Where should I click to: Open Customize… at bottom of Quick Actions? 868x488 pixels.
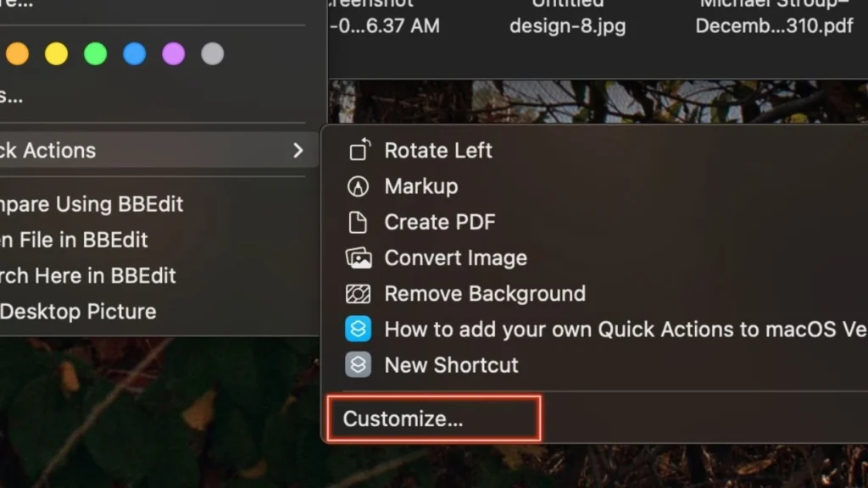tap(403, 419)
